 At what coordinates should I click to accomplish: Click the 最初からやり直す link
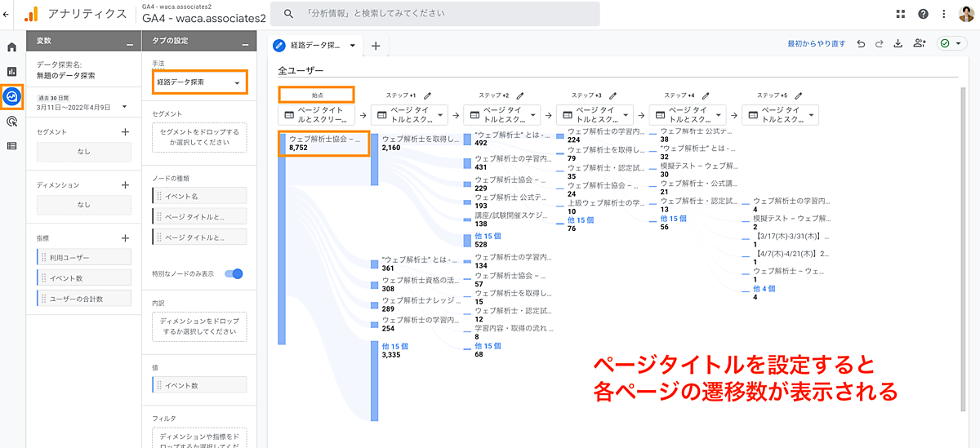coord(816,44)
